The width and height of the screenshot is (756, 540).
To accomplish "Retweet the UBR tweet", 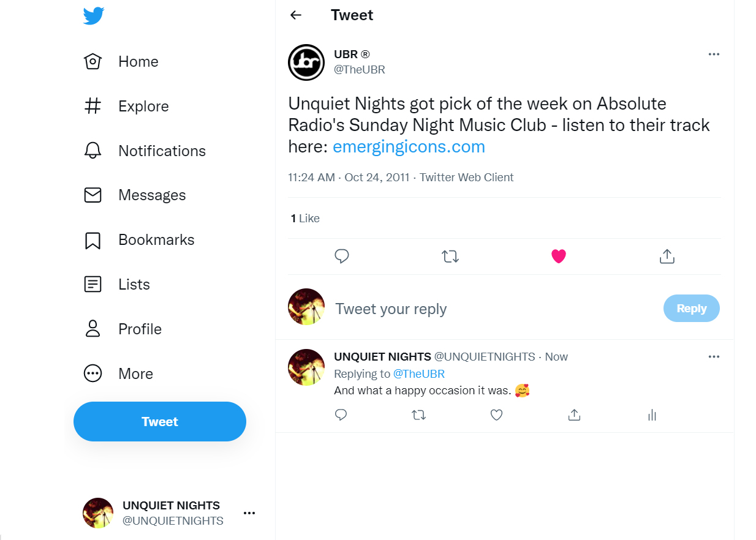I will click(450, 257).
